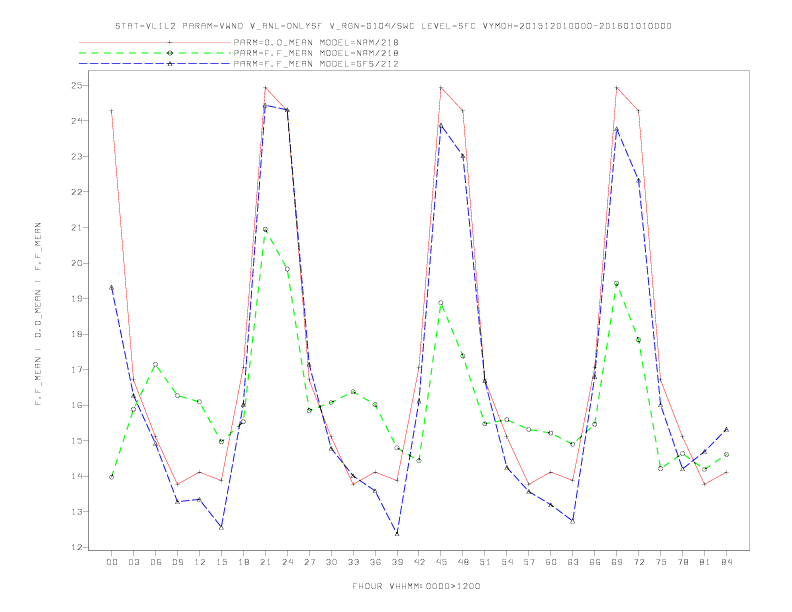Click y-axis tick value 19
The width and height of the screenshot is (792, 612).
pyautogui.click(x=76, y=298)
